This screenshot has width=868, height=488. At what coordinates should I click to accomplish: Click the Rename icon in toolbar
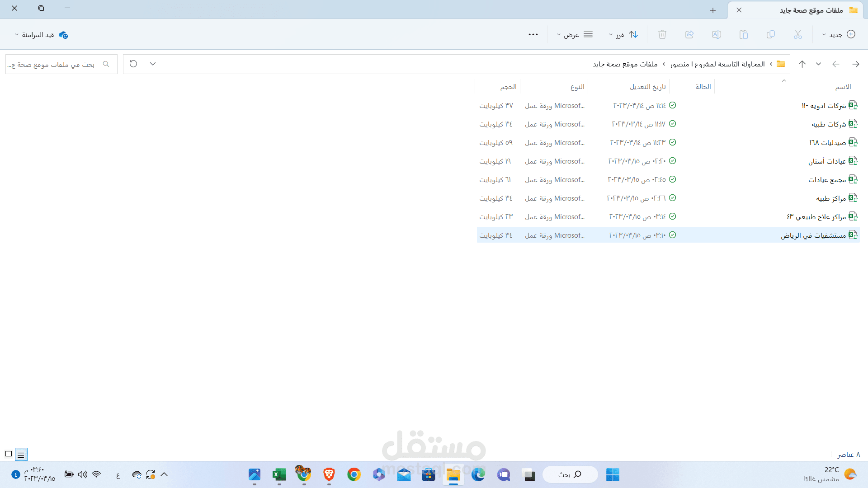[x=717, y=34]
